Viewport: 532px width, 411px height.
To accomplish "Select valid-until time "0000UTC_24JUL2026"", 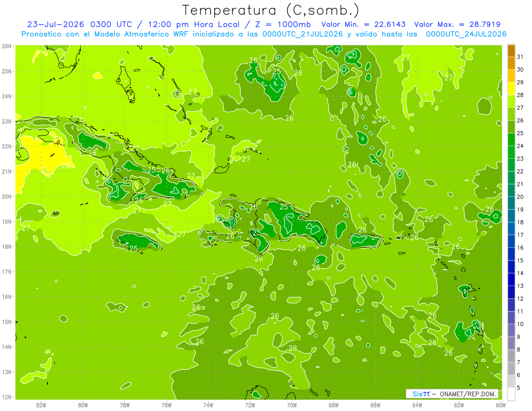I will [x=466, y=34].
